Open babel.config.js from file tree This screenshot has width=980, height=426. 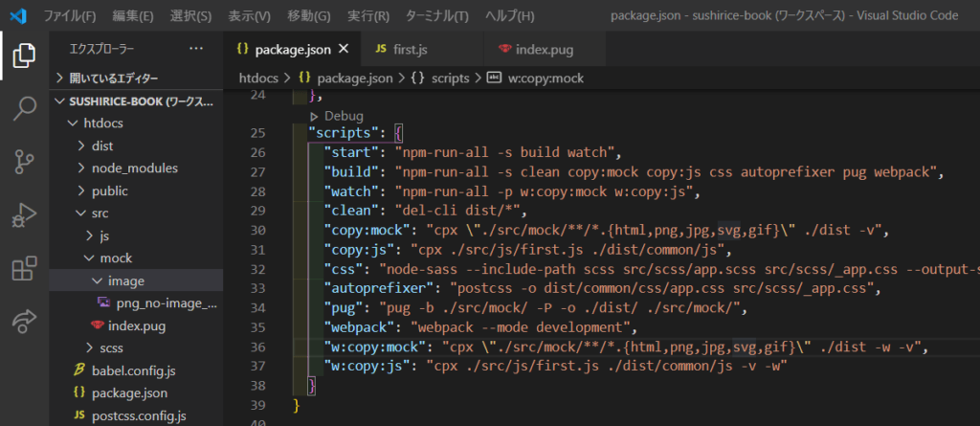point(136,370)
